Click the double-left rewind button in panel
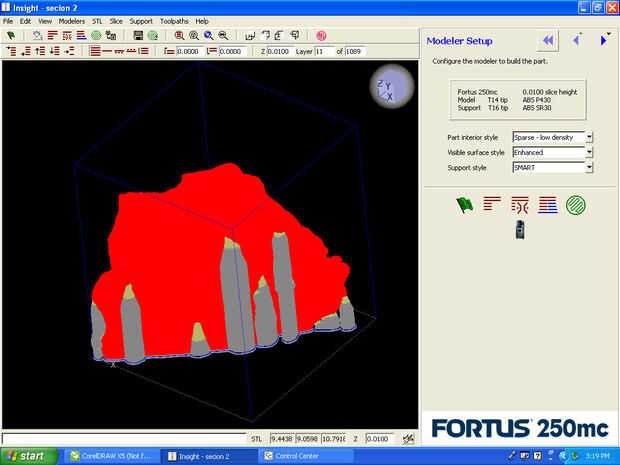The image size is (620, 465). (x=547, y=40)
